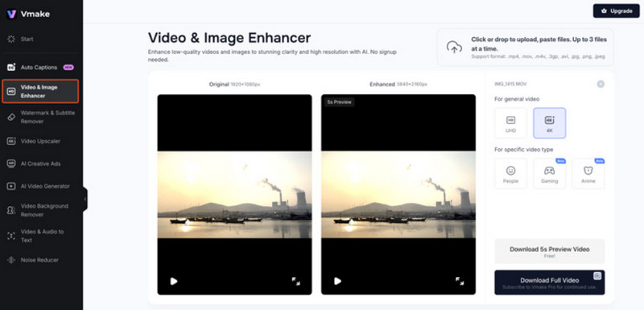
Task: Open the Noise Reducer waveform icon
Action: [x=11, y=260]
